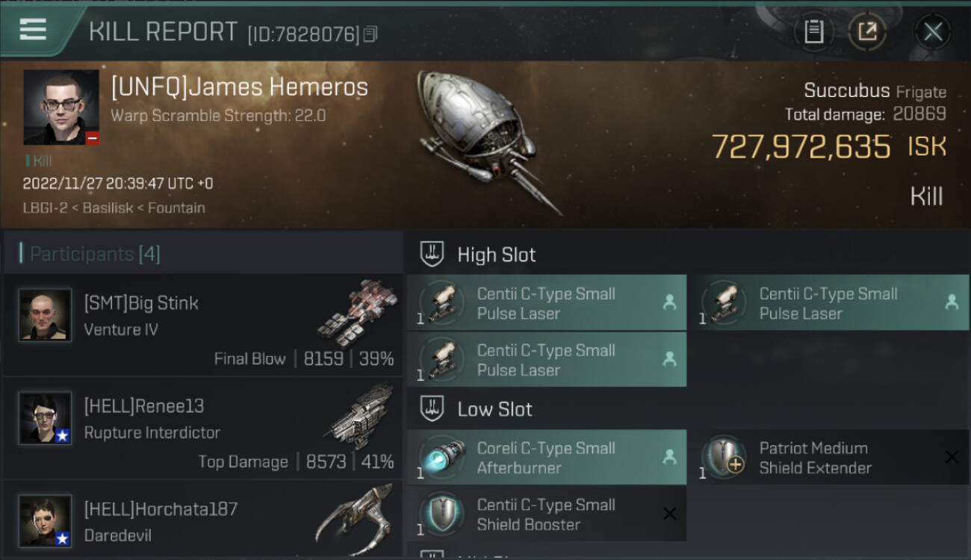The width and height of the screenshot is (971, 560).
Task: Open the clipboard icon in the top bar
Action: [813, 31]
